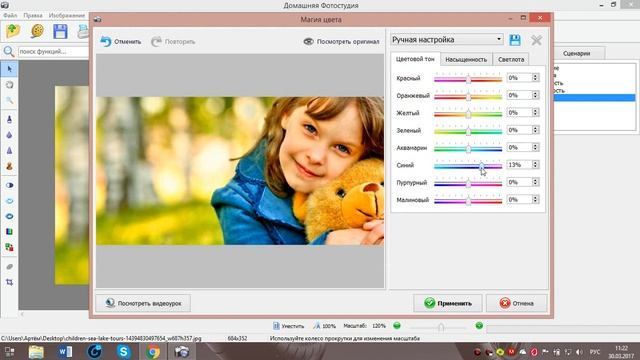Toggle Посмотреть оригинал to view original
This screenshot has width=640, height=360.
(342, 42)
